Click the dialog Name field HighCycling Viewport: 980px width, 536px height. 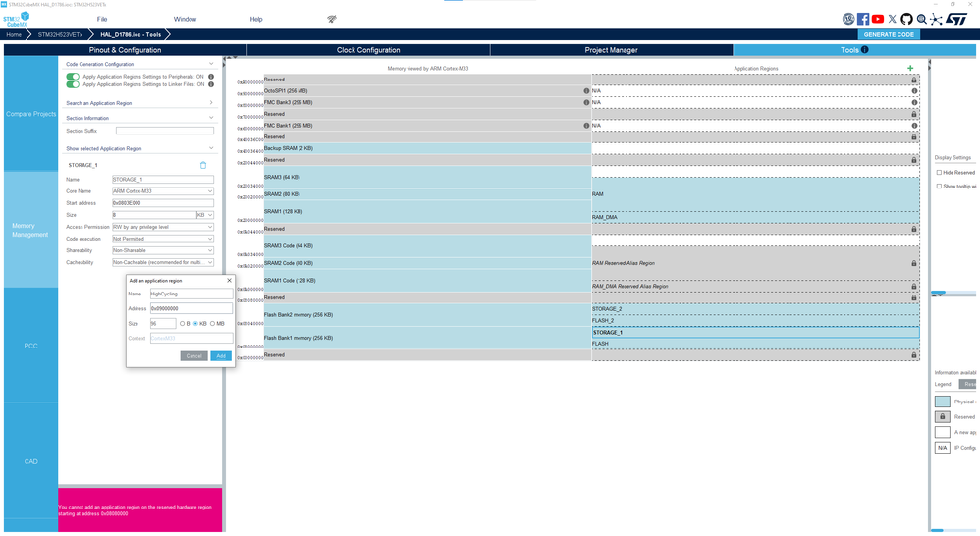point(191,294)
